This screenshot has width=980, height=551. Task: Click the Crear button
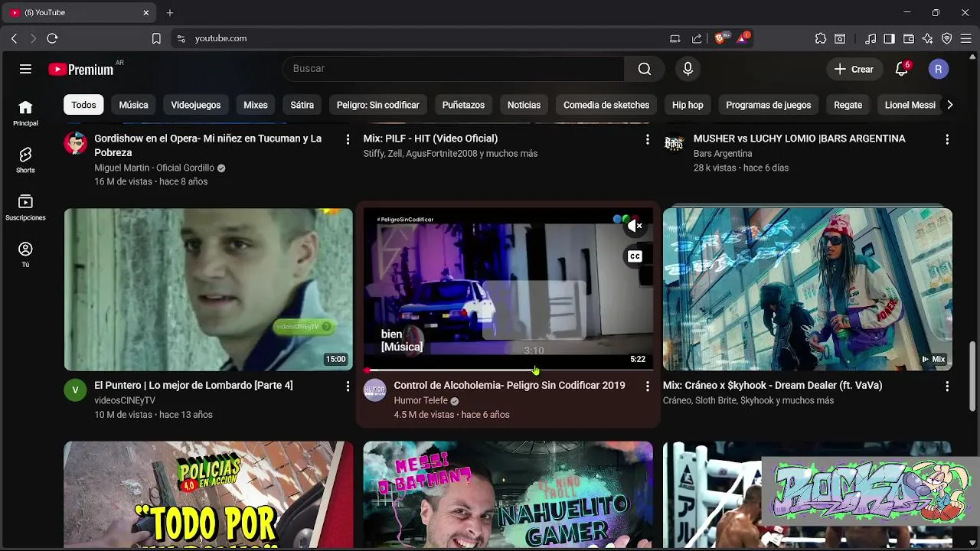854,69
